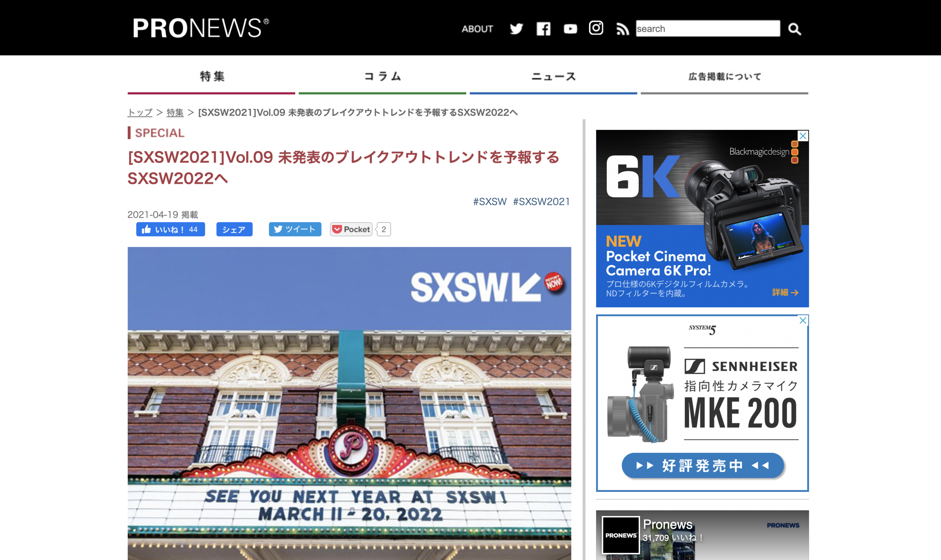
Task: Click inside the search text field
Action: click(x=708, y=29)
